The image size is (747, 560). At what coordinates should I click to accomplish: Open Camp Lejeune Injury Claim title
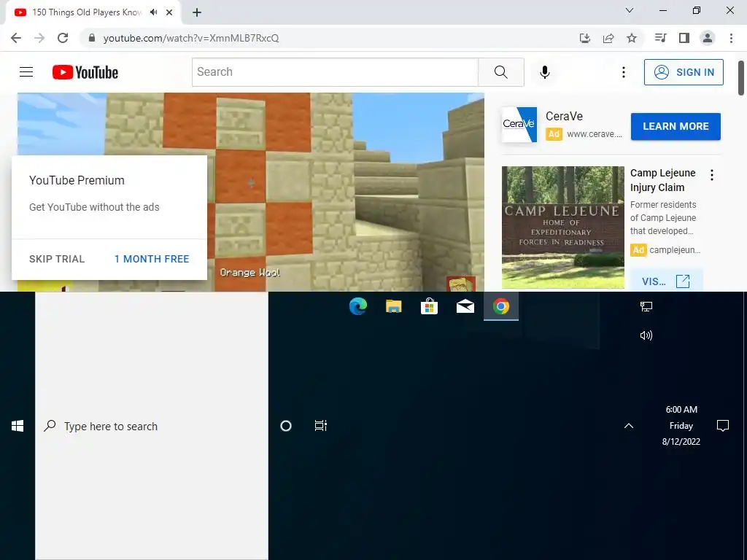pos(662,180)
